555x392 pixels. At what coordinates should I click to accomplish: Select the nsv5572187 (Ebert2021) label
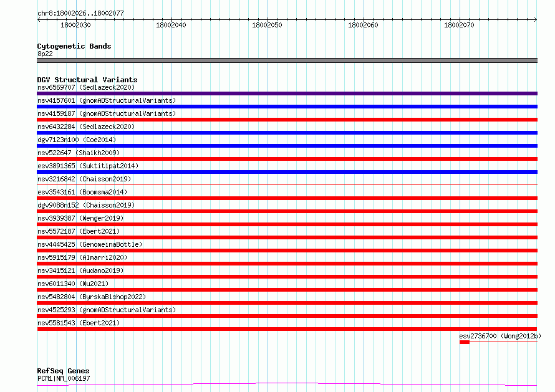(79, 231)
